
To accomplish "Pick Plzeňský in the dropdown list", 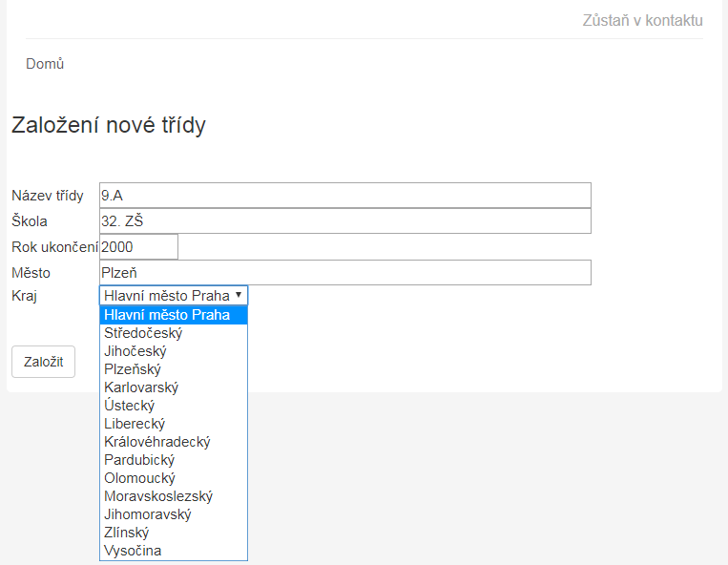I will pyautogui.click(x=133, y=369).
